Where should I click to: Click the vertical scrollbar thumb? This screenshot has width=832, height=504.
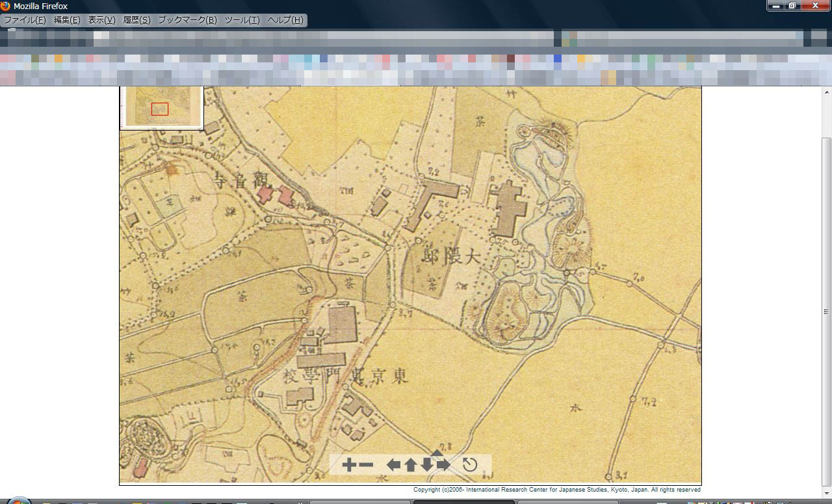click(827, 312)
